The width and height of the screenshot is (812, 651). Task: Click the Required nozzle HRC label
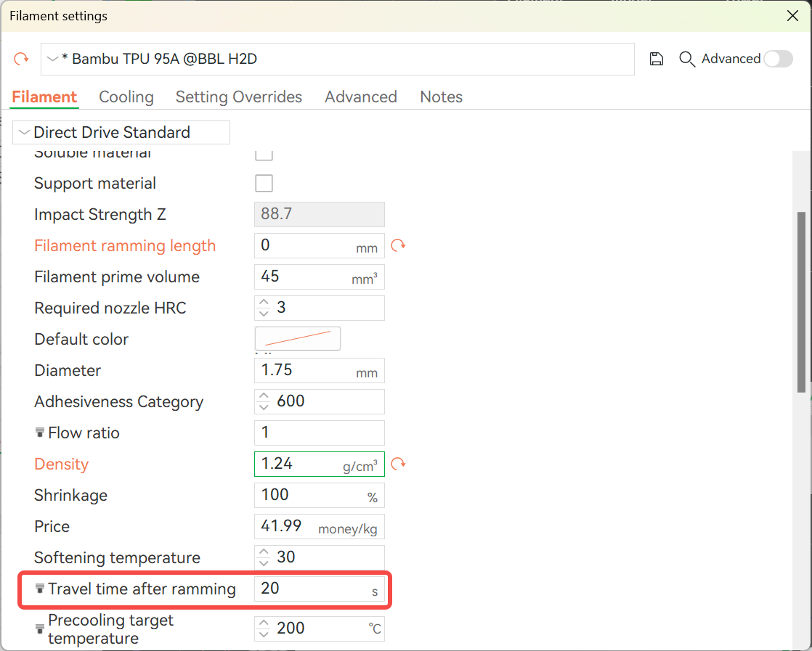tap(110, 308)
